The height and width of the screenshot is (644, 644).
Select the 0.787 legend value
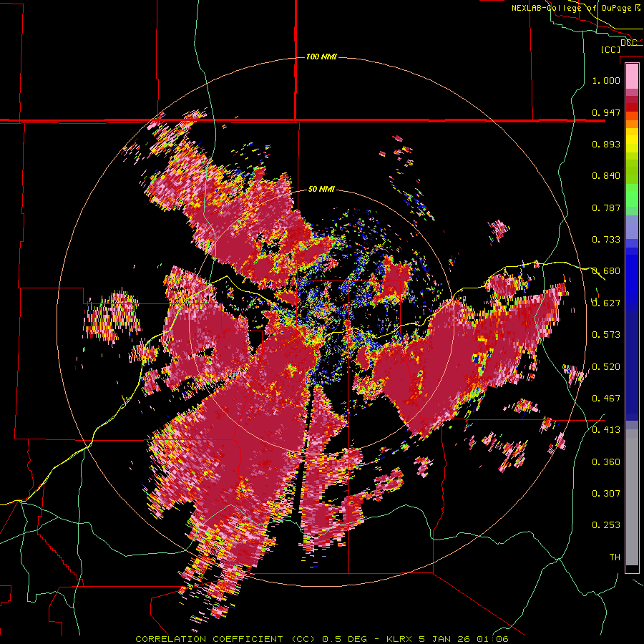point(606,208)
